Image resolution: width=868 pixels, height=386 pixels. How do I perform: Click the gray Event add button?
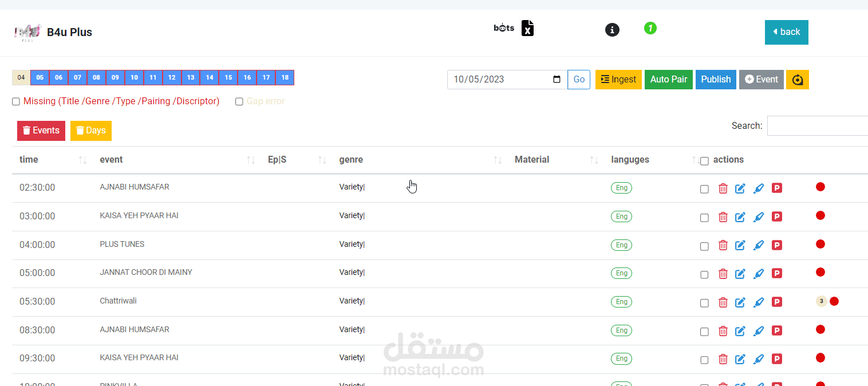coord(762,80)
